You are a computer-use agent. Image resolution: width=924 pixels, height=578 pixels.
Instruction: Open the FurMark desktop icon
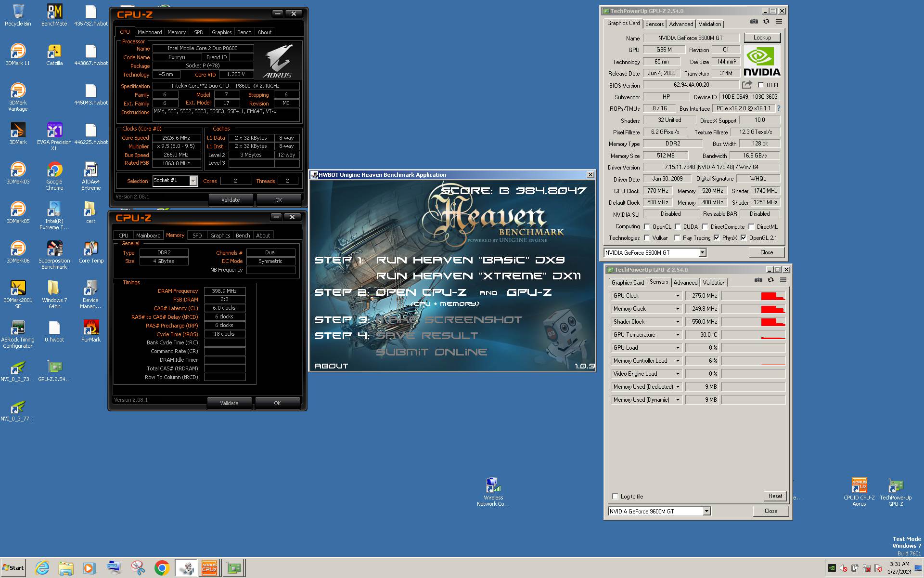pos(90,331)
